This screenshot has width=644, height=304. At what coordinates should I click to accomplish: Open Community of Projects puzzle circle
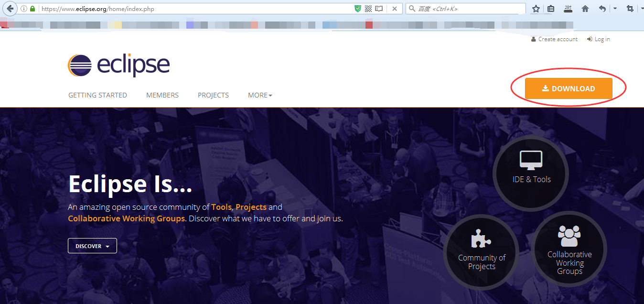click(x=481, y=252)
